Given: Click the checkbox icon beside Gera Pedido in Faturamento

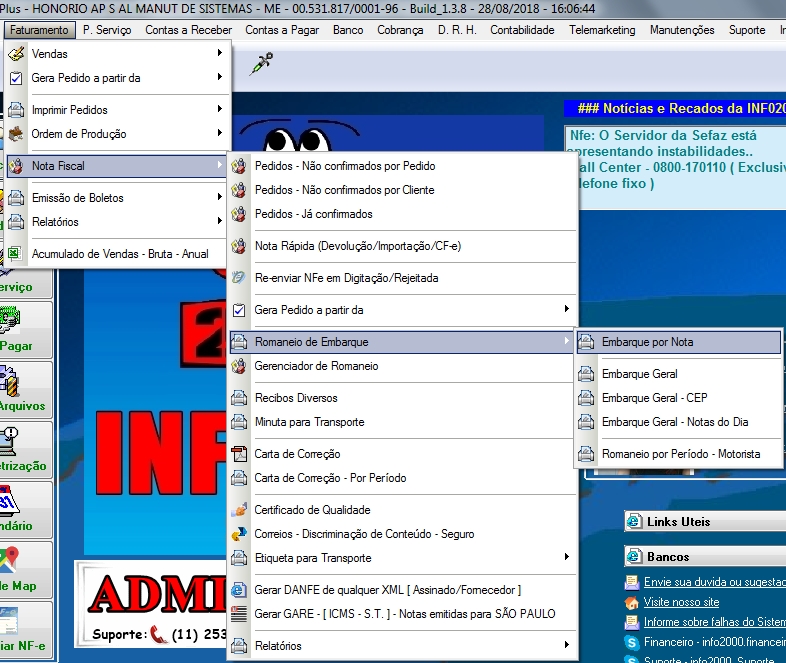Looking at the screenshot, I should click(x=15, y=78).
